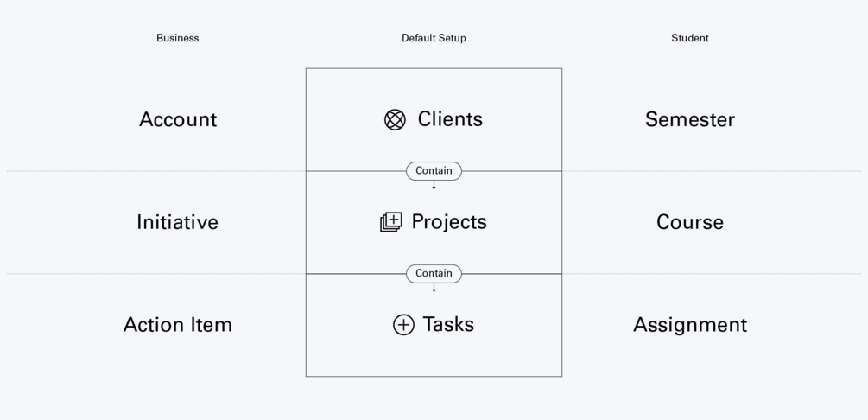The width and height of the screenshot is (868, 420).
Task: Select the Default Setup column header
Action: coord(434,38)
